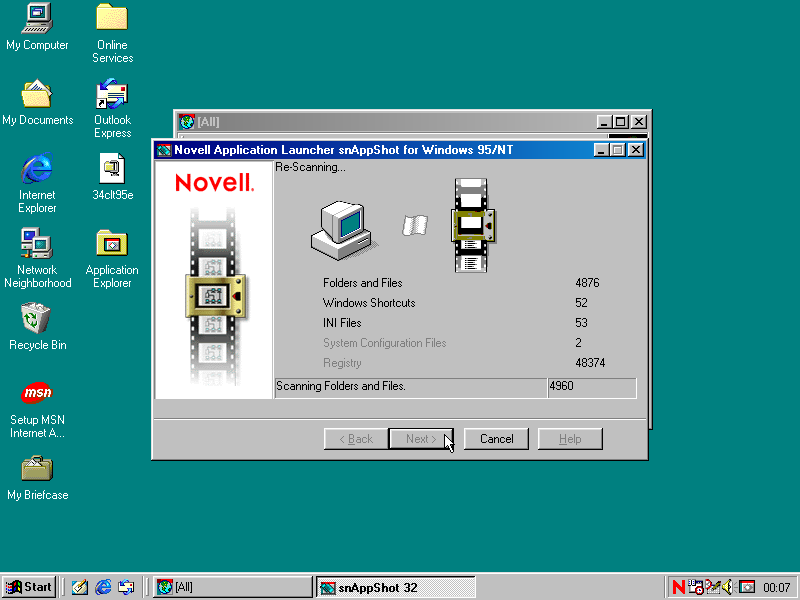800x600 pixels.
Task: Switch to [All] taskbar button
Action: point(233,587)
